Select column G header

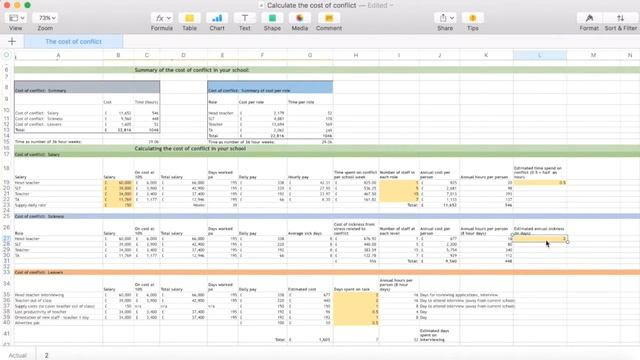coord(310,55)
